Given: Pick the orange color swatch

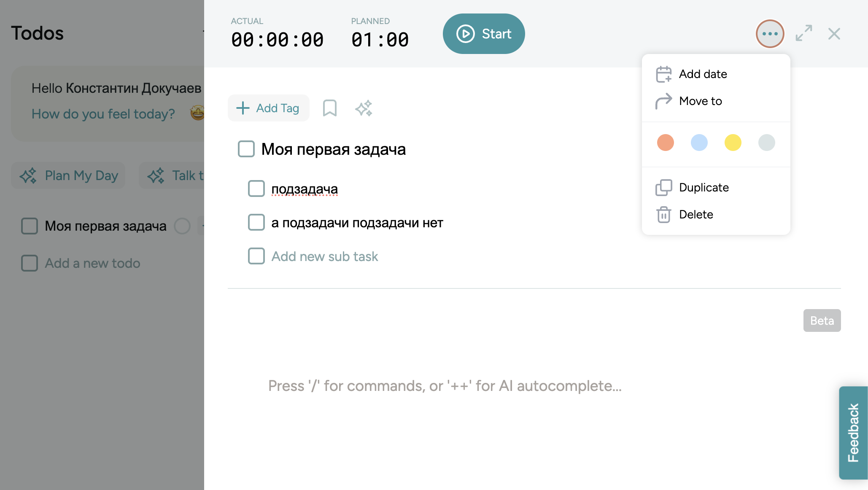Looking at the screenshot, I should click(x=666, y=143).
